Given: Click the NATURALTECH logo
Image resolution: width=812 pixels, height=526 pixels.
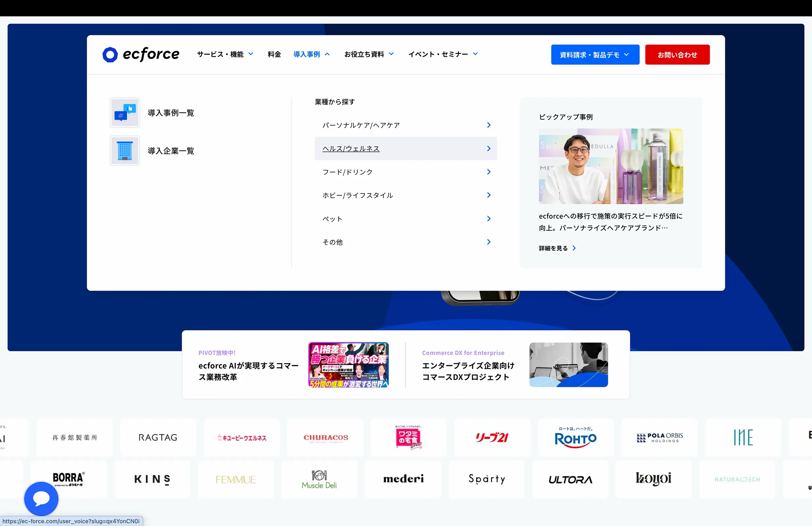Looking at the screenshot, I should click(737, 480).
